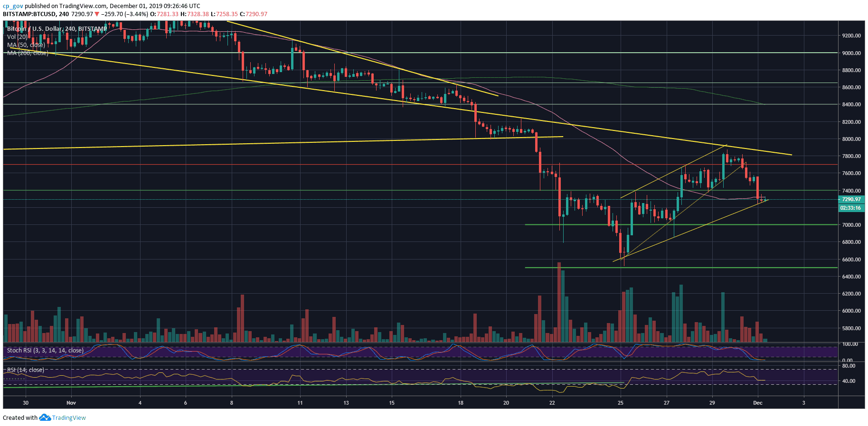The height and width of the screenshot is (426, 868).
Task: Click the date label 29 on time axis
Action: (x=712, y=403)
